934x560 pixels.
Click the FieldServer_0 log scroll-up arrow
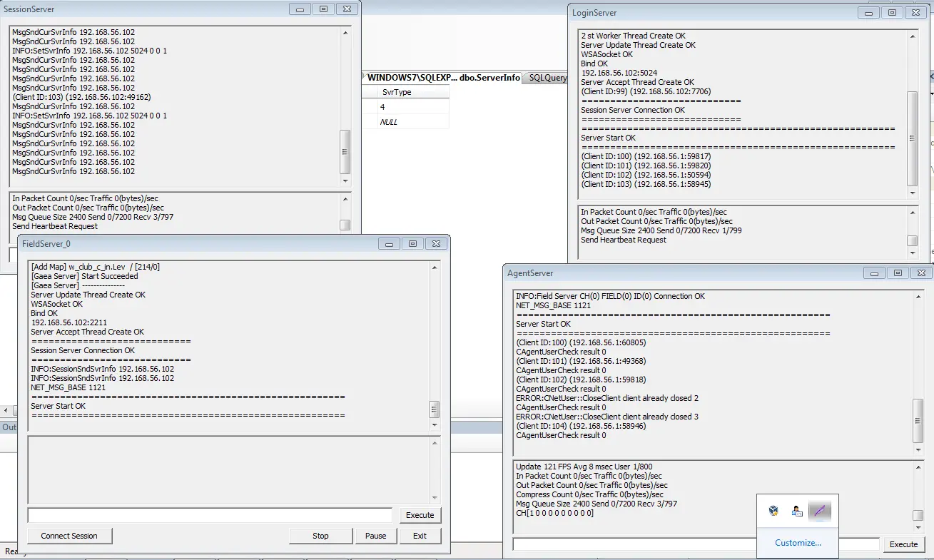(435, 268)
